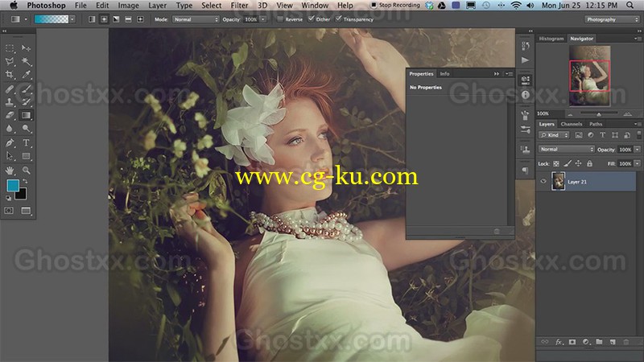
Task: Choose diamond gradient style
Action: pos(140,19)
